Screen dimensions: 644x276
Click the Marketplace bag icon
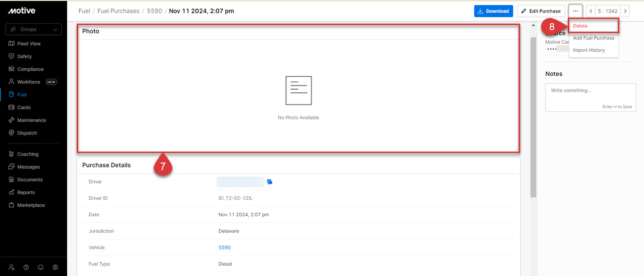12,205
